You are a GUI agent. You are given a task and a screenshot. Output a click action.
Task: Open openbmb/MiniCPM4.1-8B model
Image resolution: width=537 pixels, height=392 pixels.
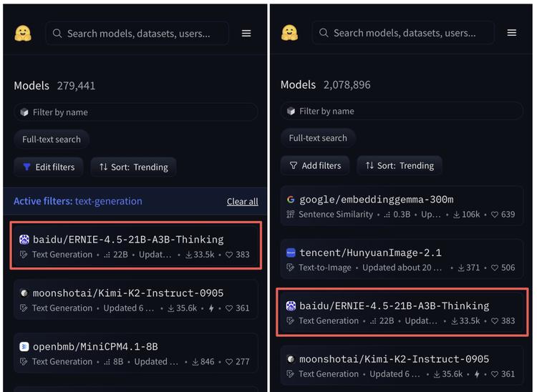[x=135, y=353]
